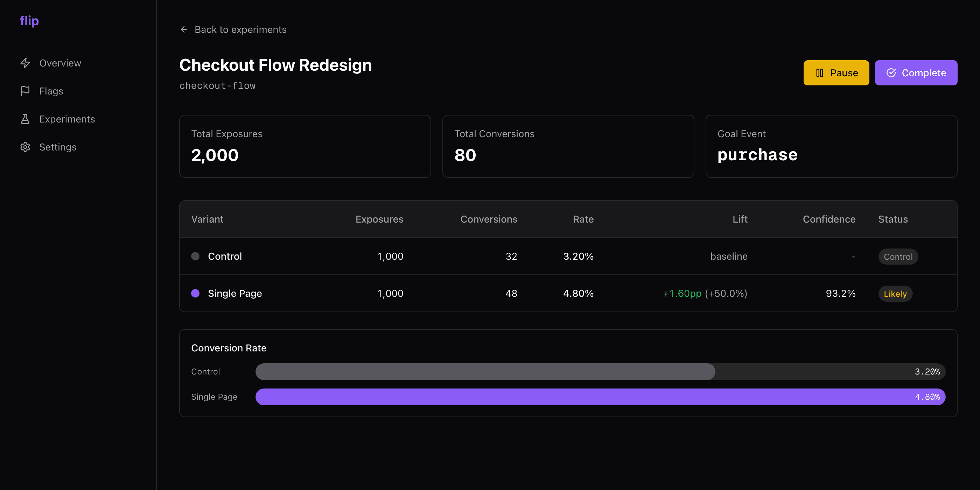The height and width of the screenshot is (490, 980).
Task: Click the Confidence column header
Action: point(828,219)
